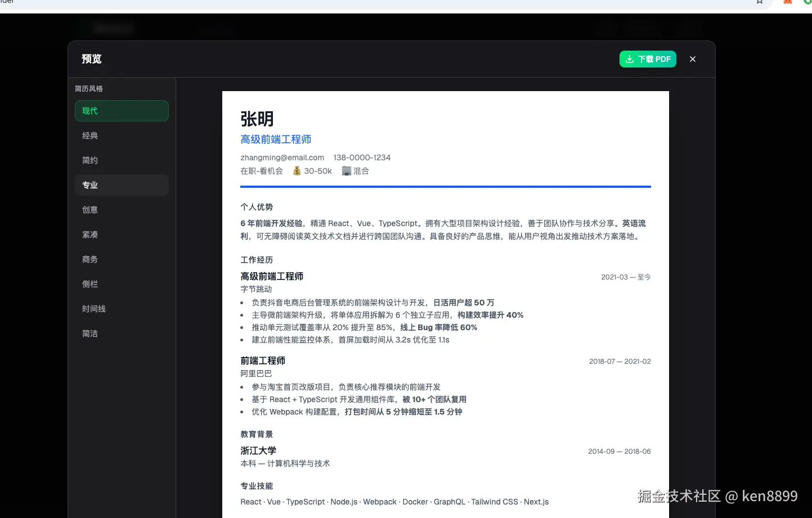Click the money bag salary icon
This screenshot has width=812, height=518.
(297, 171)
